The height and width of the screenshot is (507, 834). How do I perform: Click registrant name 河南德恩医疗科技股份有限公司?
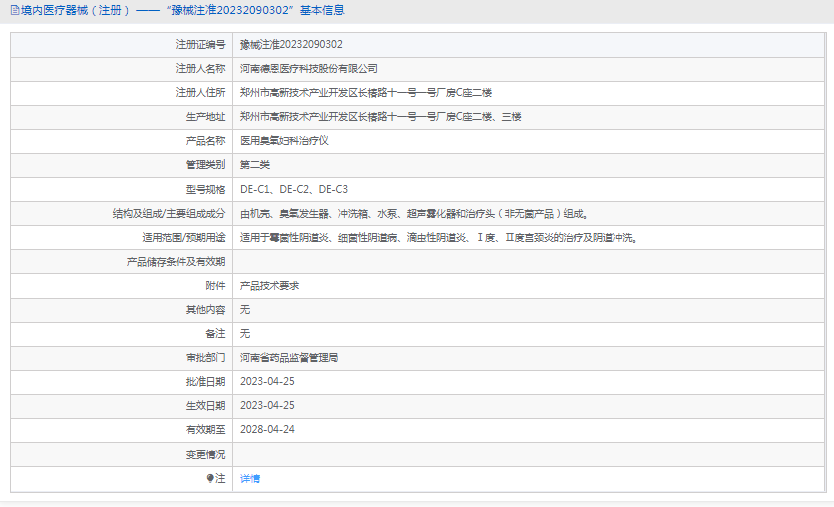pyautogui.click(x=309, y=69)
